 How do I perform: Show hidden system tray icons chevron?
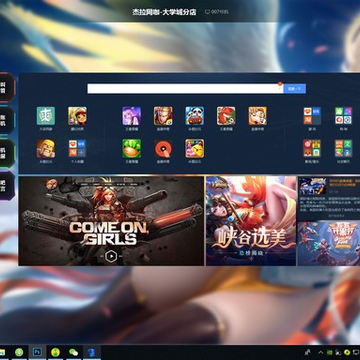click(x=321, y=352)
